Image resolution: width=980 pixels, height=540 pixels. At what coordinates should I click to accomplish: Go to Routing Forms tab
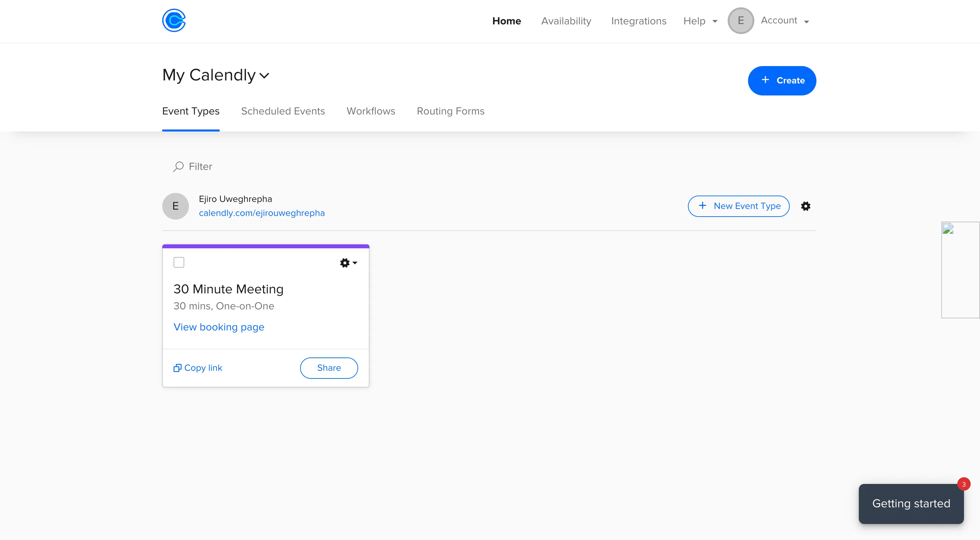tap(450, 111)
